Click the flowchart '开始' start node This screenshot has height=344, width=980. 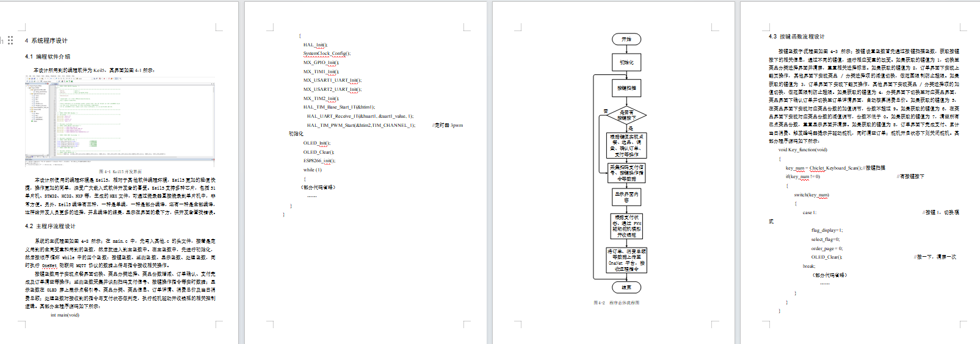[626, 39]
